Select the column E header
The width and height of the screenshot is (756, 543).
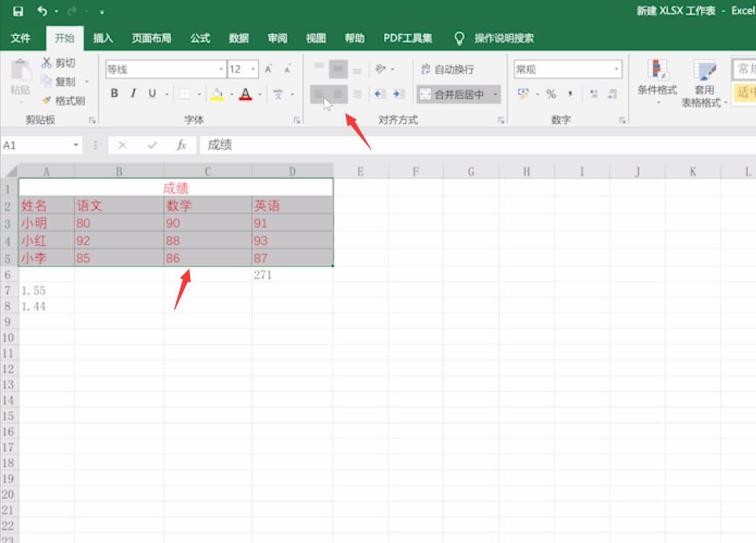coord(360,171)
